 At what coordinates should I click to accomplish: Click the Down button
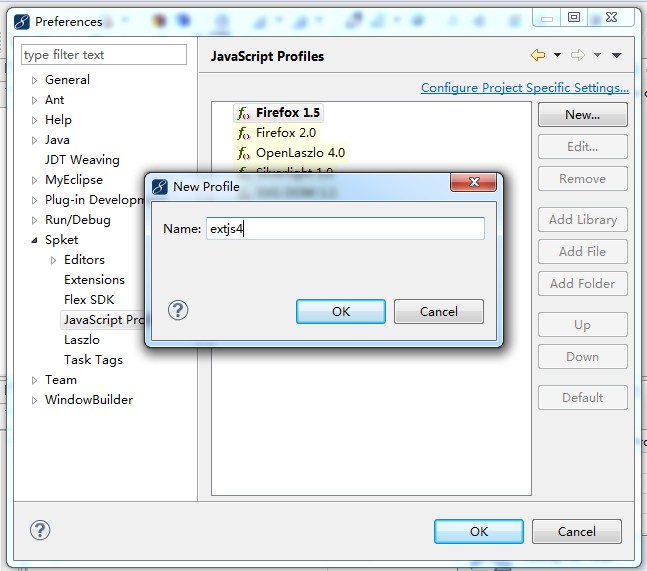tap(583, 356)
